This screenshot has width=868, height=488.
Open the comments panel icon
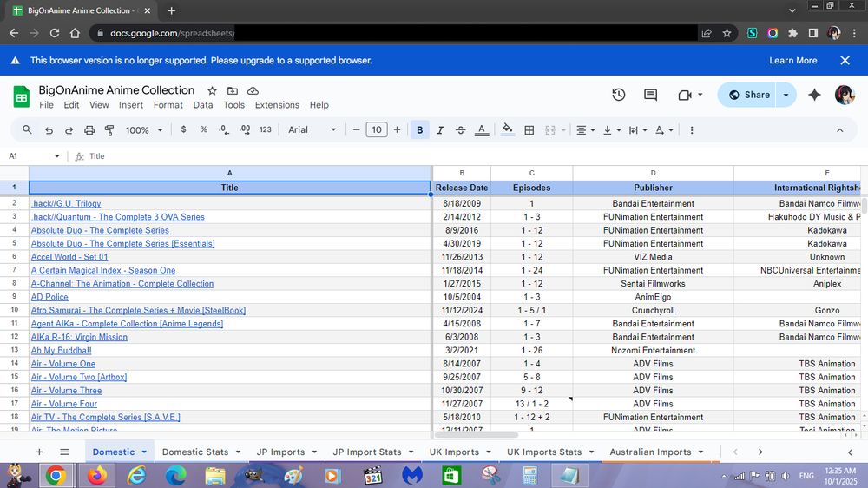(x=650, y=95)
